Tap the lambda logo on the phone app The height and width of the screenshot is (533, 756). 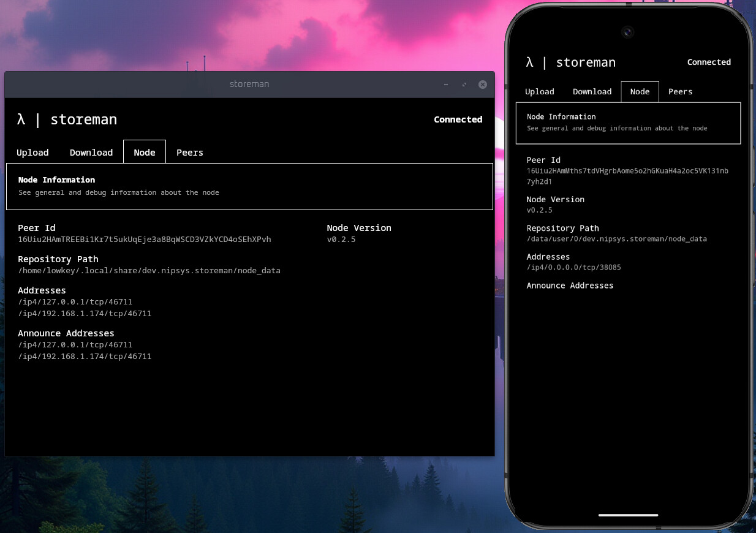(x=530, y=62)
